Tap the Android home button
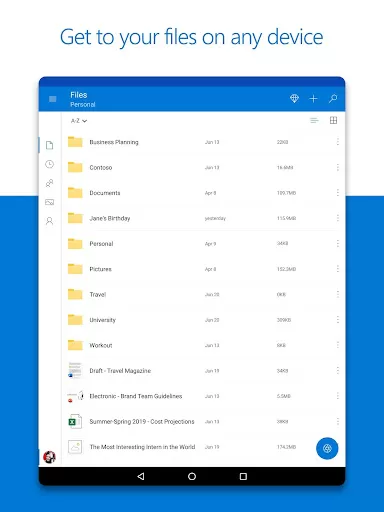 [x=192, y=476]
